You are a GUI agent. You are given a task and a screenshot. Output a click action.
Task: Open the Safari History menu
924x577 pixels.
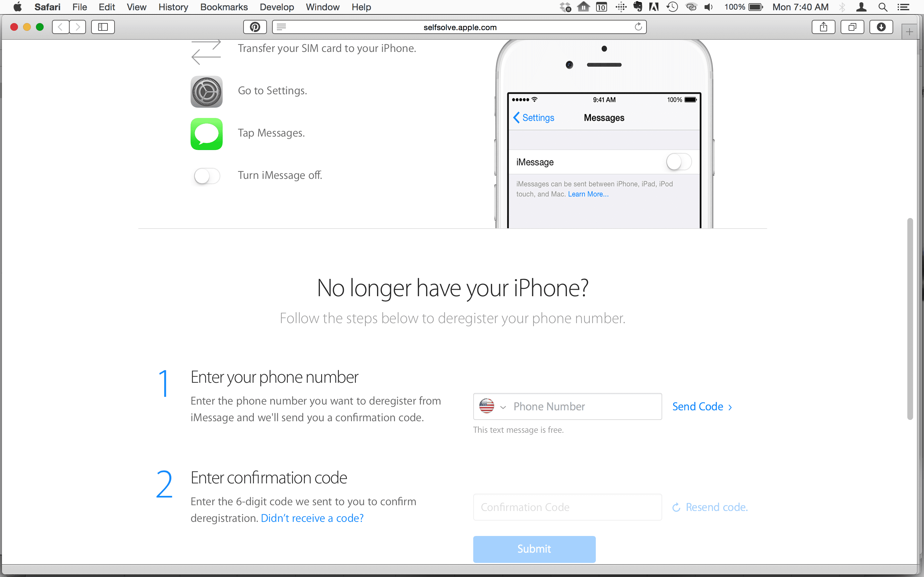[173, 7]
